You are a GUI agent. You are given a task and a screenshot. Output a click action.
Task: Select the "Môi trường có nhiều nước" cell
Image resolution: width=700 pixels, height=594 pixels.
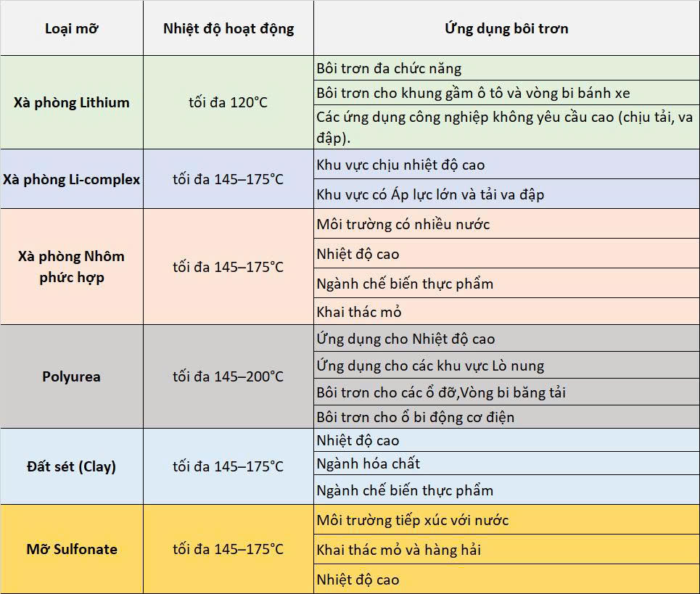pos(403,224)
